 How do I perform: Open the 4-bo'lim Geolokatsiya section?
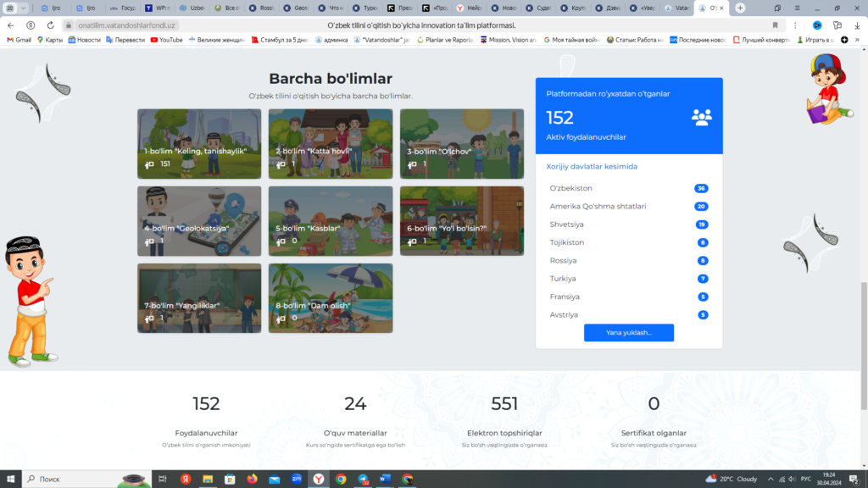coord(198,219)
